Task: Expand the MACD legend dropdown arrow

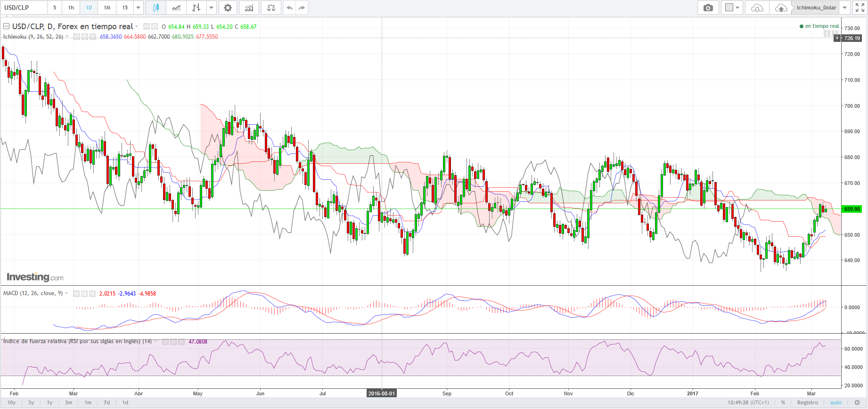Action: coord(67,293)
